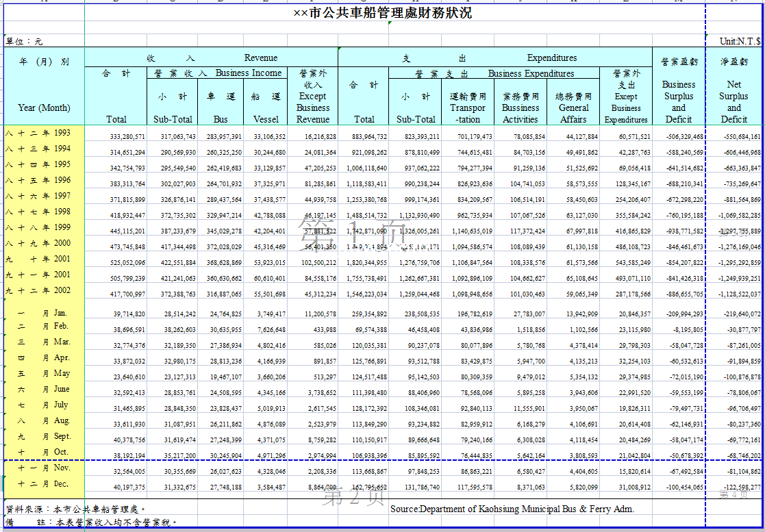
Task: Click the 1993 year row label
Action: (x=44, y=133)
